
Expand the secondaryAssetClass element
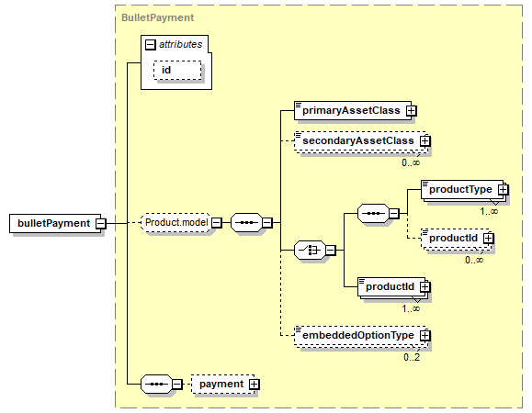[x=424, y=141]
